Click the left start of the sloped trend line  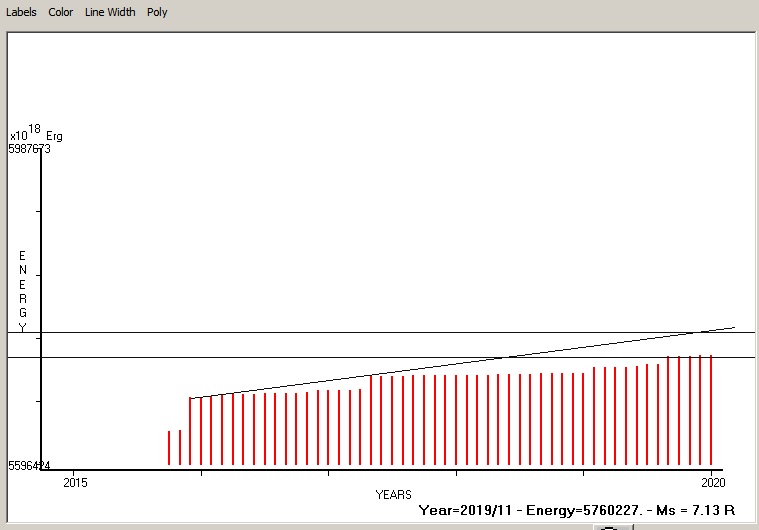191,397
